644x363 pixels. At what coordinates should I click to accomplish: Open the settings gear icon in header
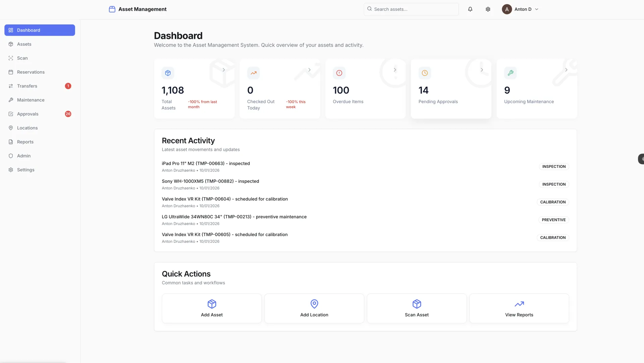coord(488,9)
